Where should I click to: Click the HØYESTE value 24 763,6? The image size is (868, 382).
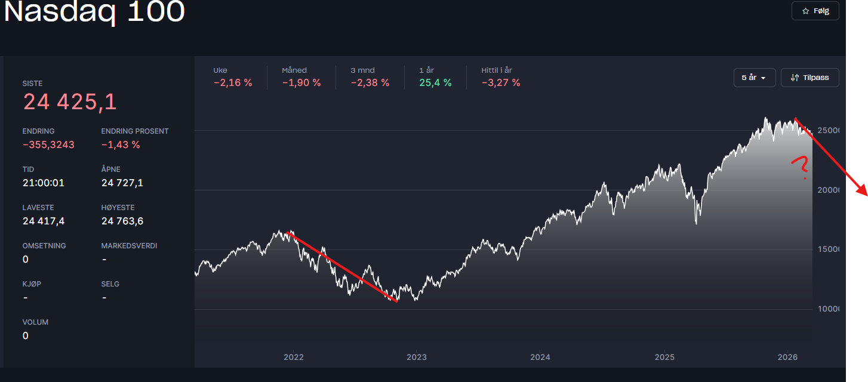click(122, 221)
